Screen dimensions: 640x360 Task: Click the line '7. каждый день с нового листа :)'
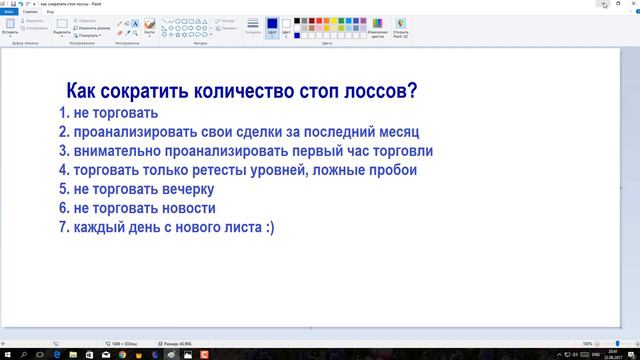pos(167,227)
